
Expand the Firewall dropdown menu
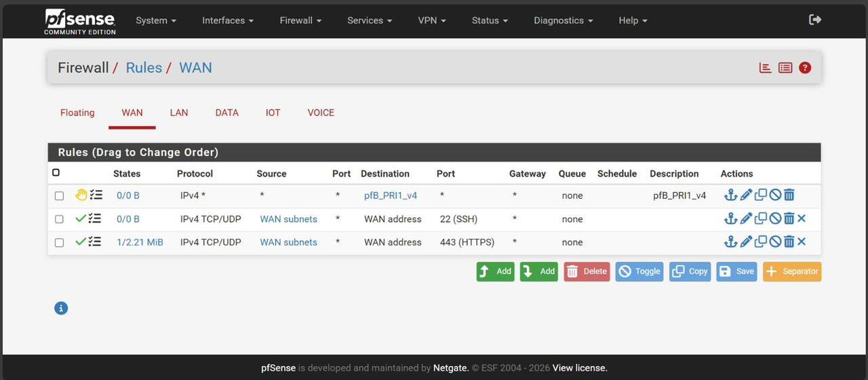click(x=300, y=20)
